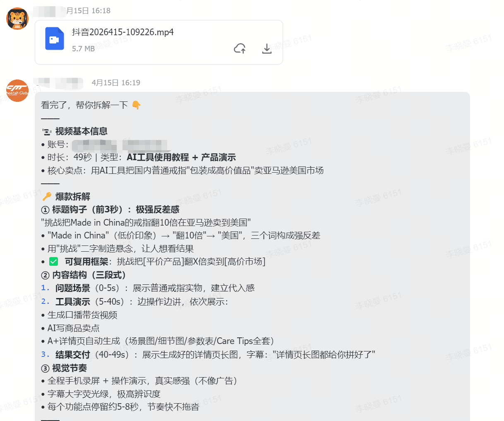The height and width of the screenshot is (421, 504).
Task: Click the download icon for the mp4 file
Action: pos(266,48)
